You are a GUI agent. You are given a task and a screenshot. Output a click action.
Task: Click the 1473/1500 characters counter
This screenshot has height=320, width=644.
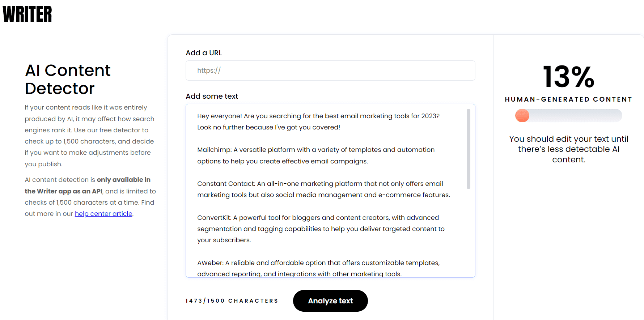[x=232, y=300]
